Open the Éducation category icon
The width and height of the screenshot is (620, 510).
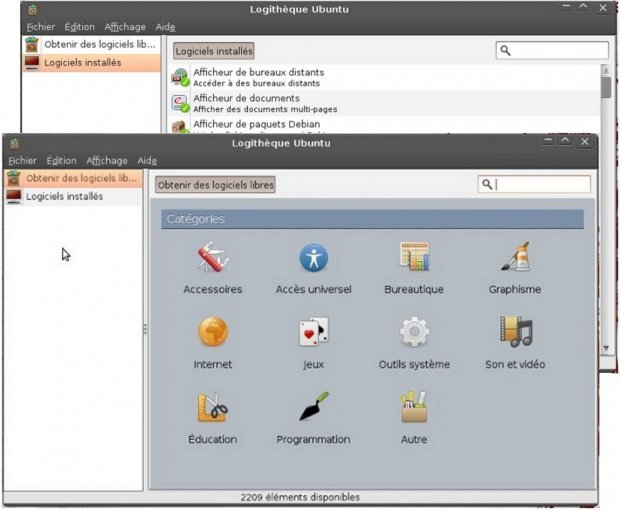click(x=213, y=407)
